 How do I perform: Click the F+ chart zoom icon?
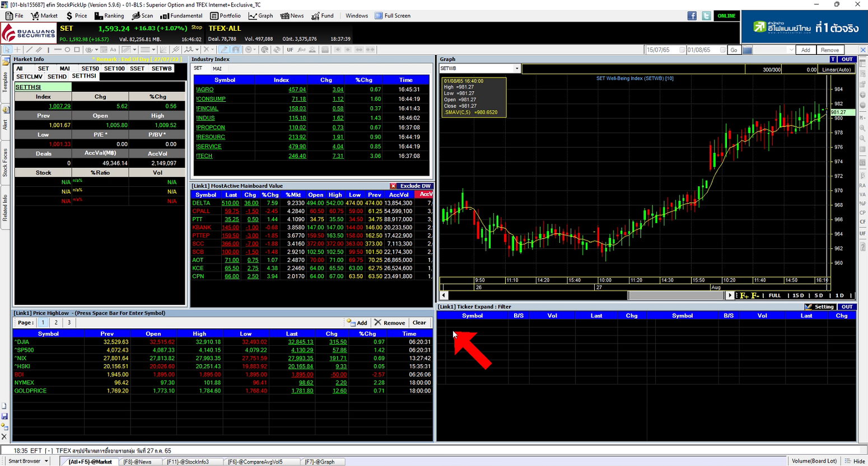[x=744, y=295]
